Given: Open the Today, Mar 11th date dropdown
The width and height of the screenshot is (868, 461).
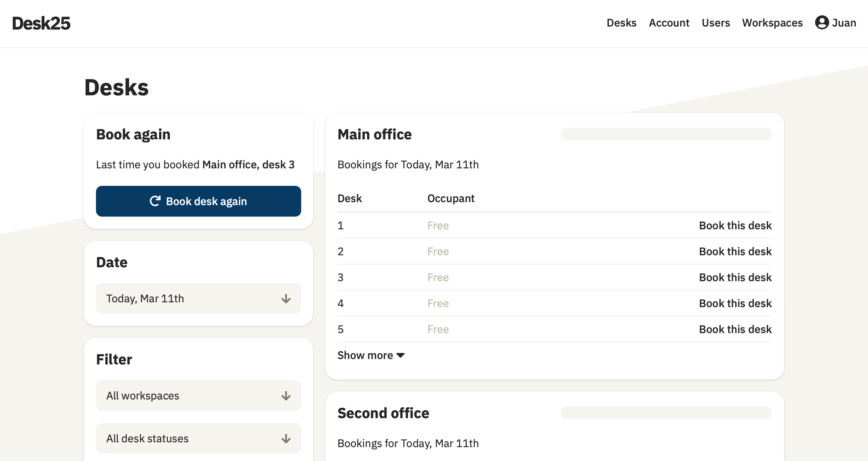Looking at the screenshot, I should (198, 298).
